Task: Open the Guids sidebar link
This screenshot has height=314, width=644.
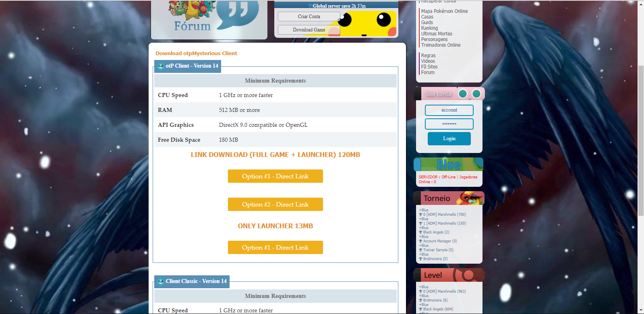Action: click(x=427, y=23)
